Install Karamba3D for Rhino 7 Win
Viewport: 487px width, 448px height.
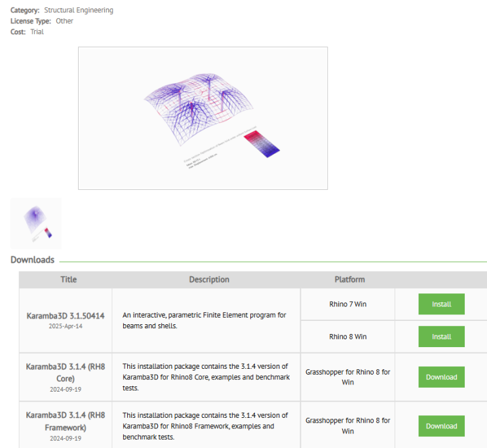coord(441,304)
